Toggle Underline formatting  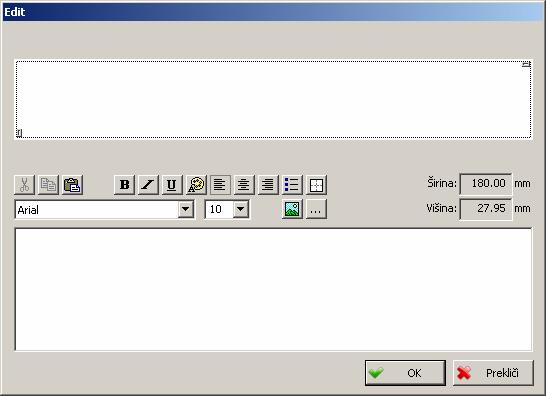(x=172, y=185)
